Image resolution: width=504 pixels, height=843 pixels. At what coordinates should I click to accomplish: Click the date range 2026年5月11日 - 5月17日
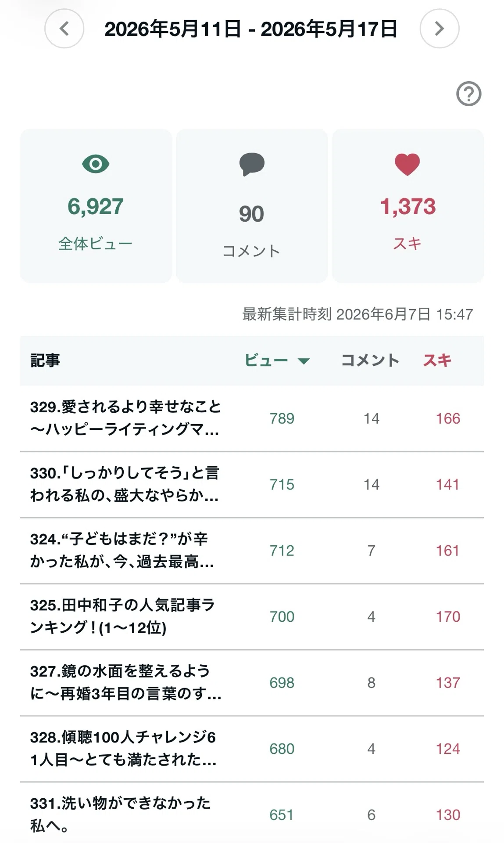point(251,29)
